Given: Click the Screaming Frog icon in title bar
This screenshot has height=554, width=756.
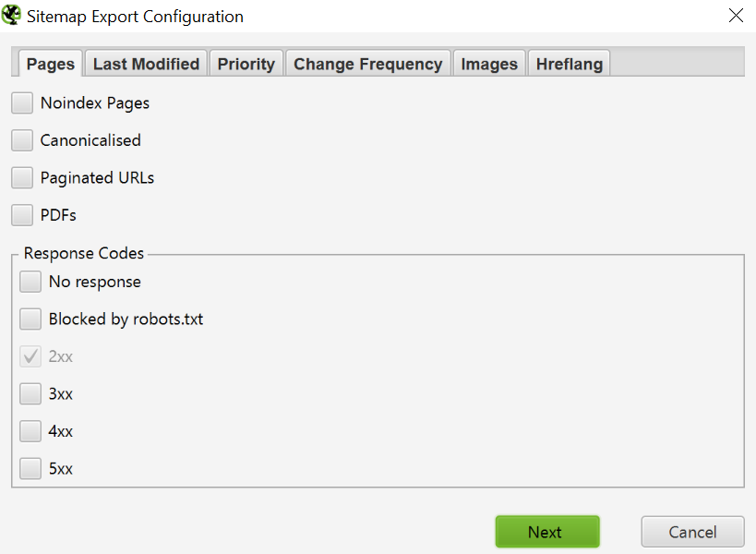Looking at the screenshot, I should [11, 16].
